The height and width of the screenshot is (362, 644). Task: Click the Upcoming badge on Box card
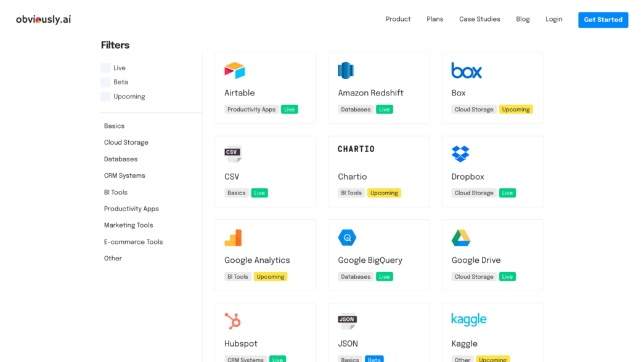516,110
